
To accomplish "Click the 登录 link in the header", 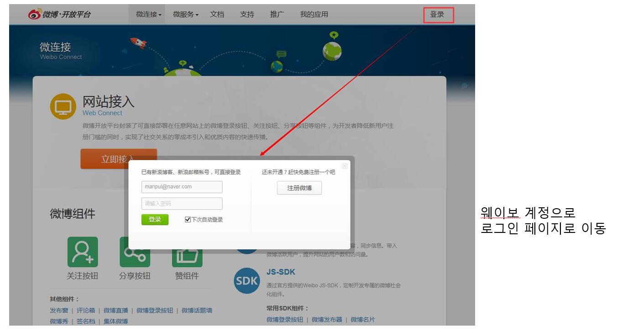I will pyautogui.click(x=437, y=15).
